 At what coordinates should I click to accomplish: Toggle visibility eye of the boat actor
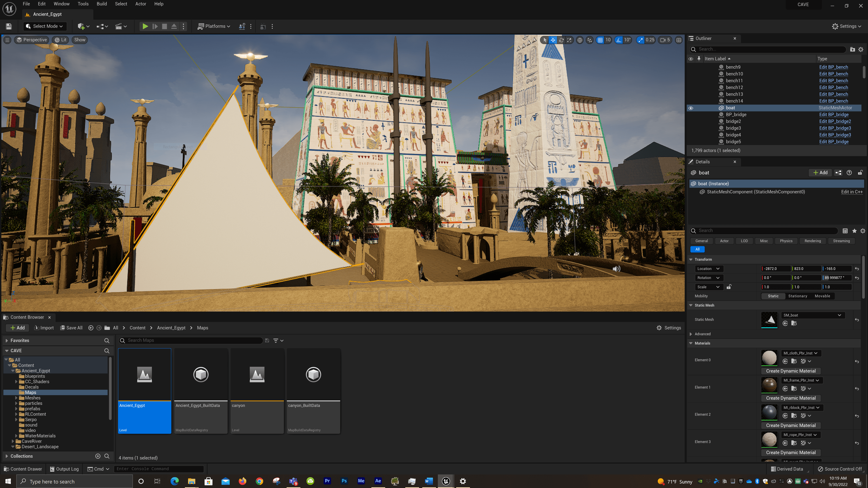690,108
